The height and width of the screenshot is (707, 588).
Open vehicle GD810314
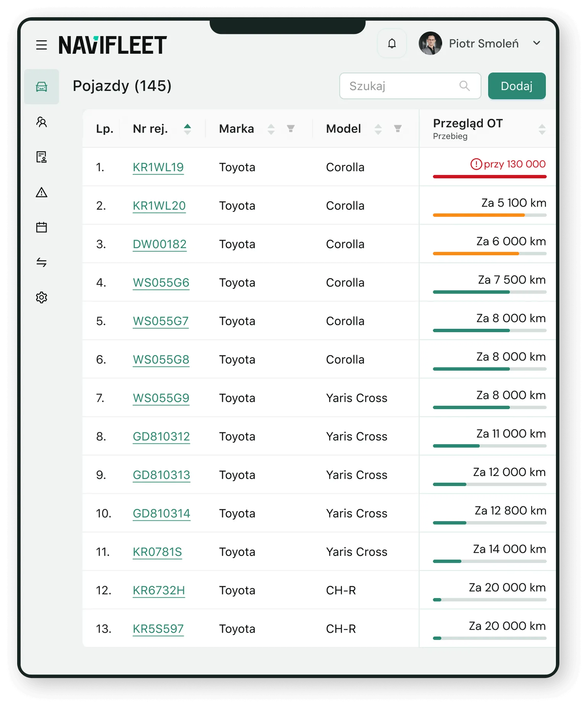click(162, 514)
